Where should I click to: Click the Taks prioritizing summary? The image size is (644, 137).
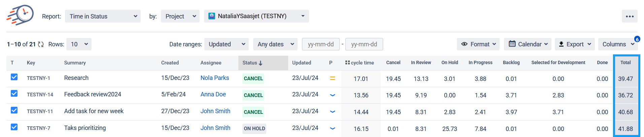85,128
